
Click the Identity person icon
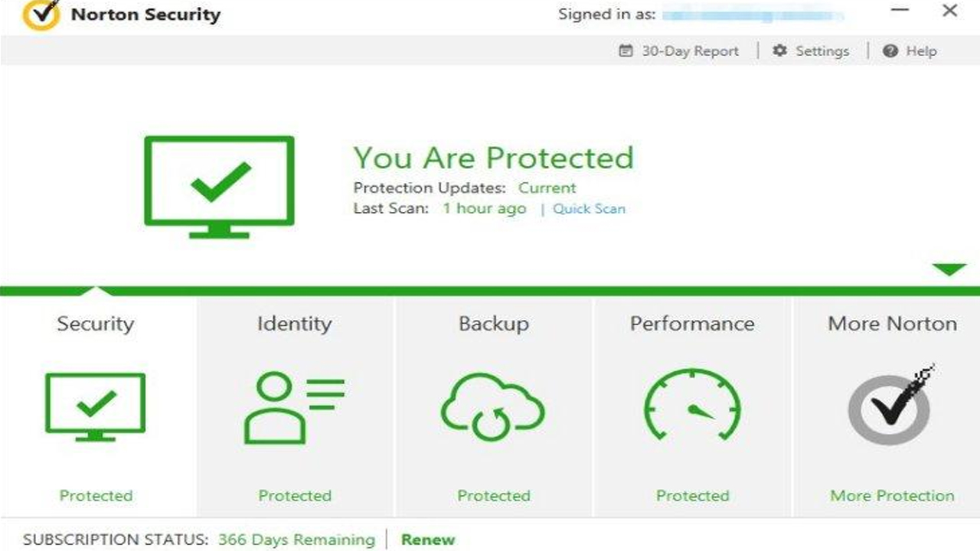tap(294, 406)
